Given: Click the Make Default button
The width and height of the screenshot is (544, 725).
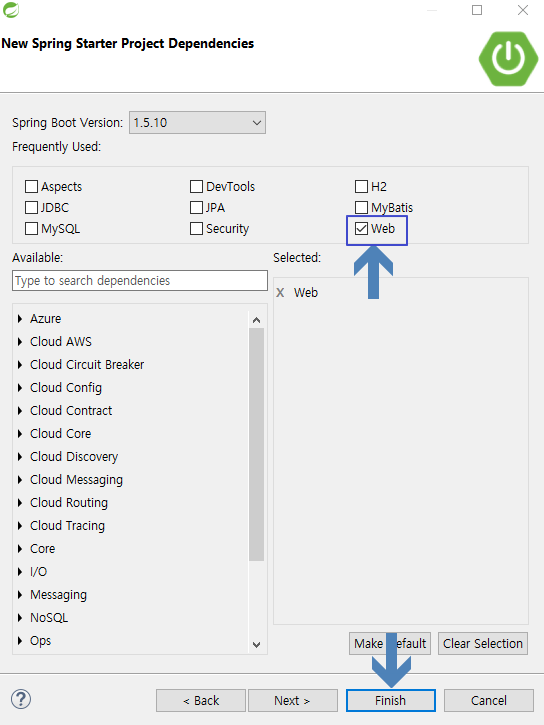Looking at the screenshot, I should [x=390, y=644].
